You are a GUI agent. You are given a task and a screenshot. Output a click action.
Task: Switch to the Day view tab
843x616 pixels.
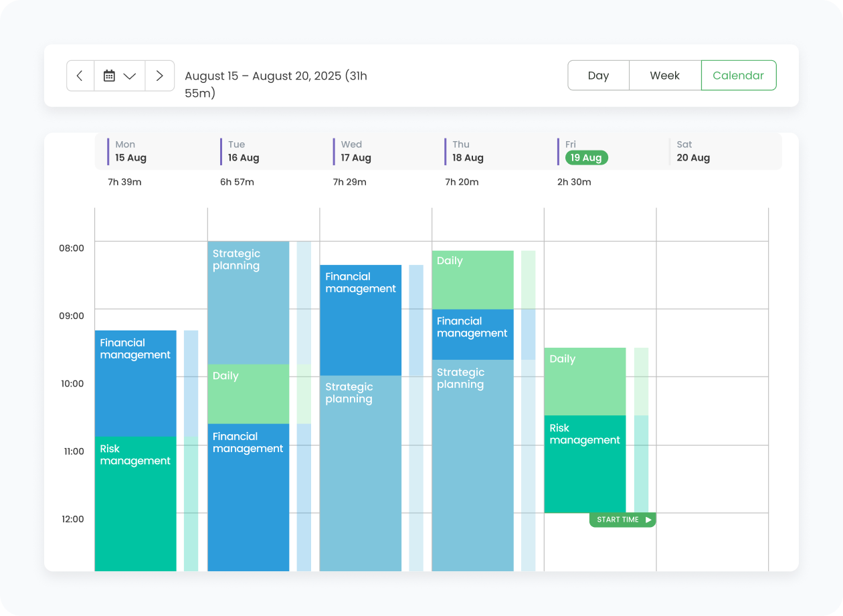(x=598, y=76)
